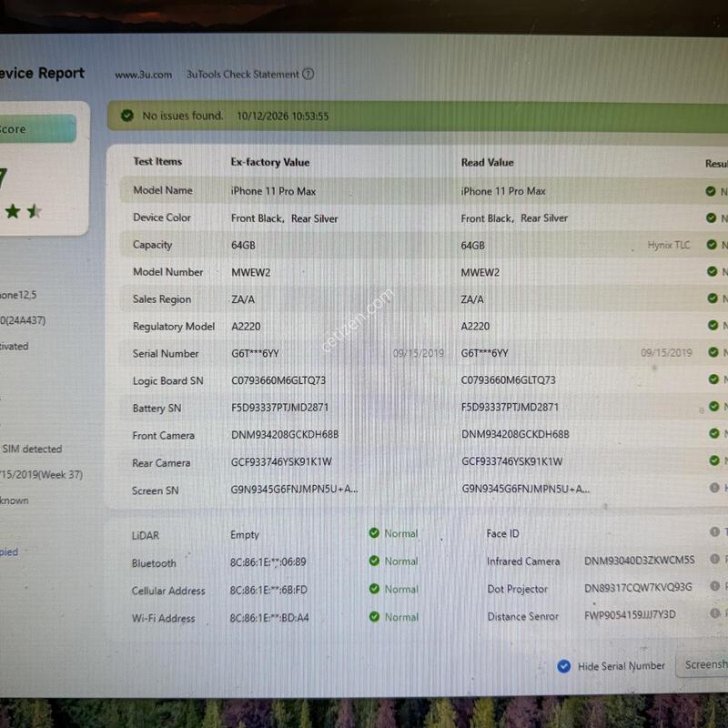Click the green Normal check icon for LiDAR
The image size is (728, 728).
click(374, 532)
